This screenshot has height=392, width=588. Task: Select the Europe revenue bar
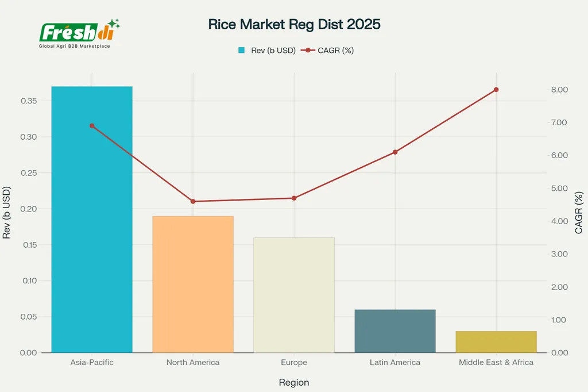click(x=294, y=295)
